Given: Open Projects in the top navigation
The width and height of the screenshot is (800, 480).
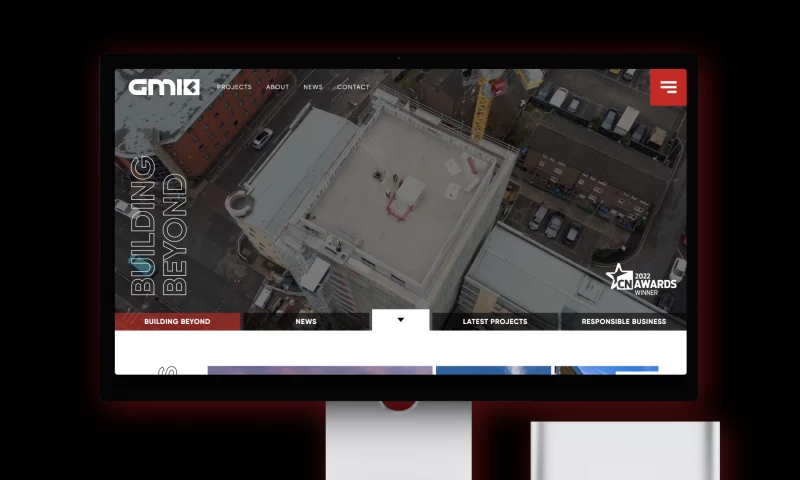Looking at the screenshot, I should point(234,87).
